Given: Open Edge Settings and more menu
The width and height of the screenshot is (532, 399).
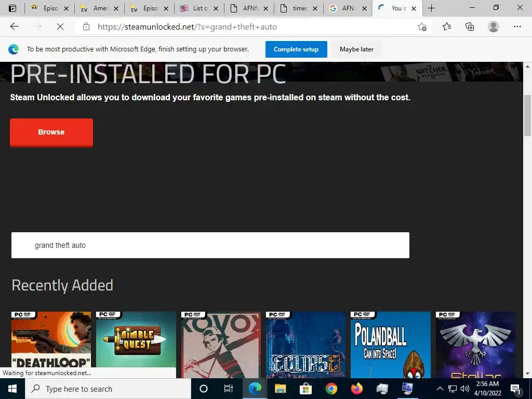Looking at the screenshot, I should point(517,26).
